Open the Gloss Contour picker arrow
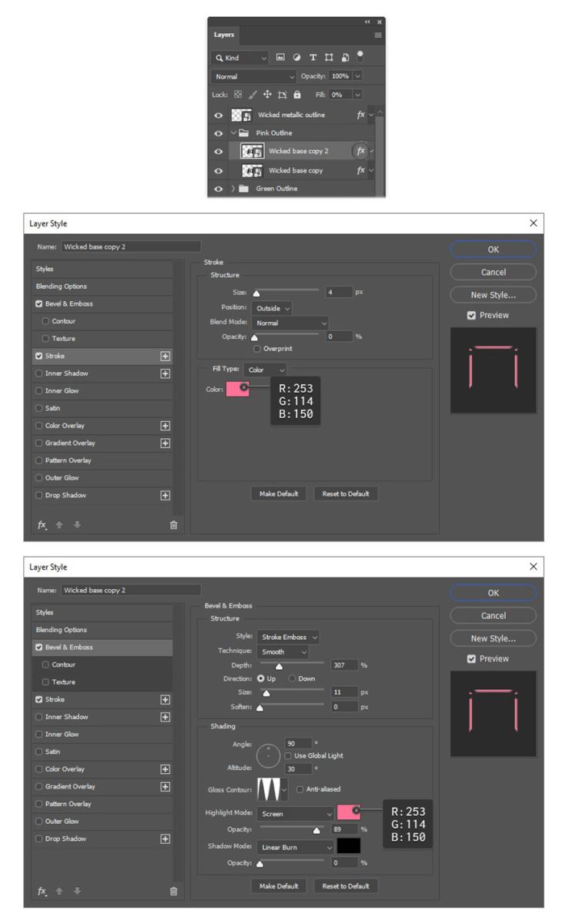Viewport: 569px width, 924px height. (285, 789)
